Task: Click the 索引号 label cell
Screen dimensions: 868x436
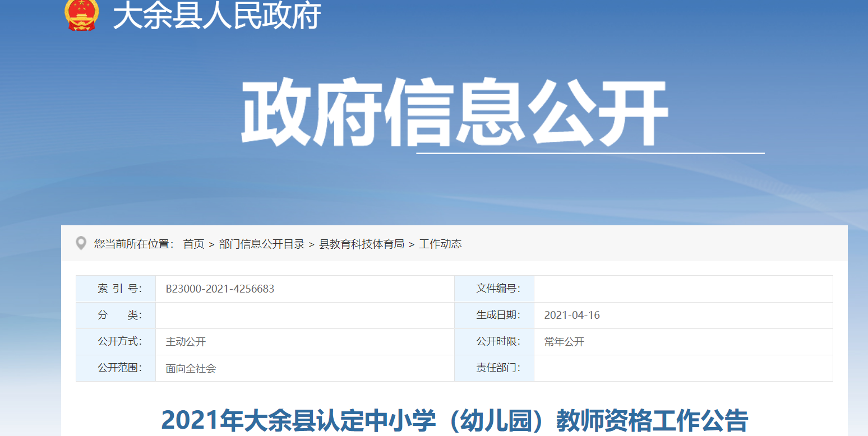Action: pos(116,289)
